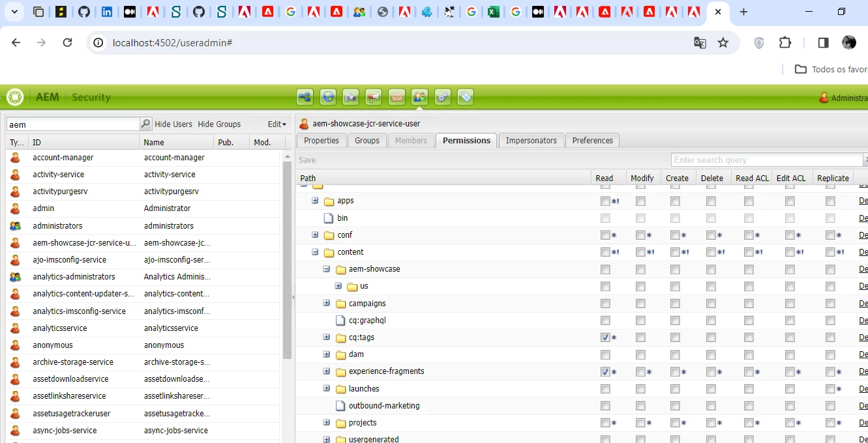Open Tools gears icon
The width and height of the screenshot is (868, 443).
click(442, 97)
